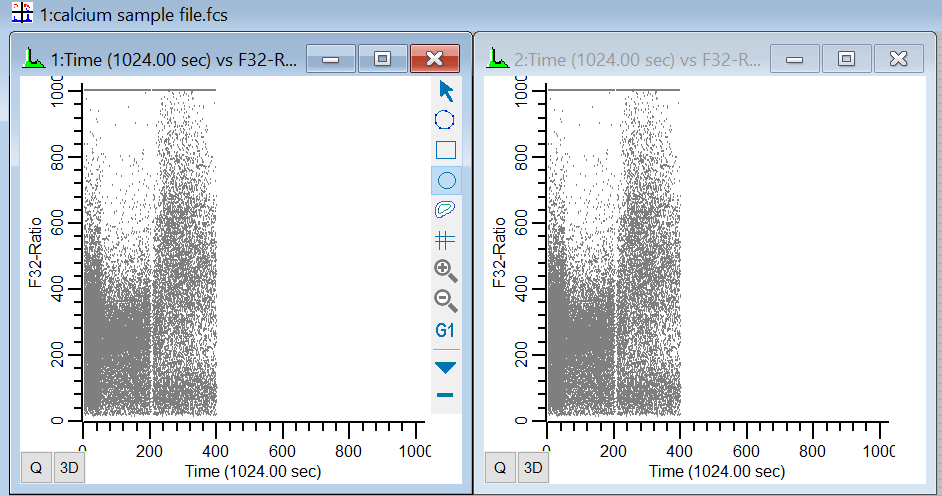Toggle 3D view in plot 1
The width and height of the screenshot is (942, 496).
click(x=67, y=467)
